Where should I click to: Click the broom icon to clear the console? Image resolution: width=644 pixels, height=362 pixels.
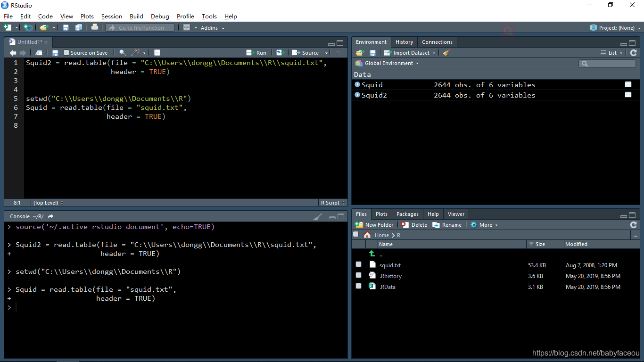(318, 216)
